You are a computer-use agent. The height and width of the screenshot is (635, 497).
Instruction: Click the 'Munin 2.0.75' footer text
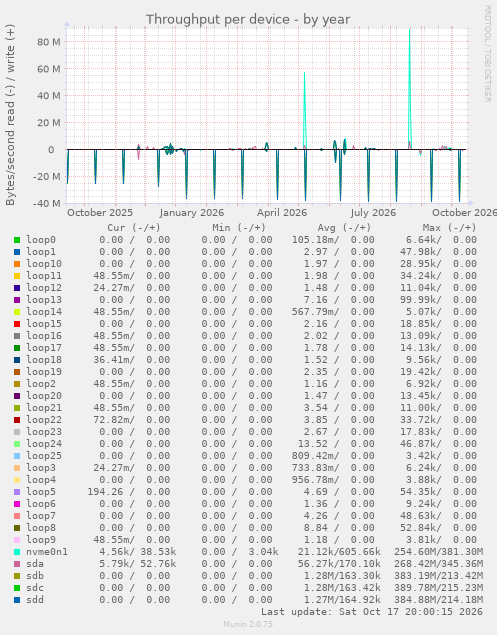tap(248, 624)
